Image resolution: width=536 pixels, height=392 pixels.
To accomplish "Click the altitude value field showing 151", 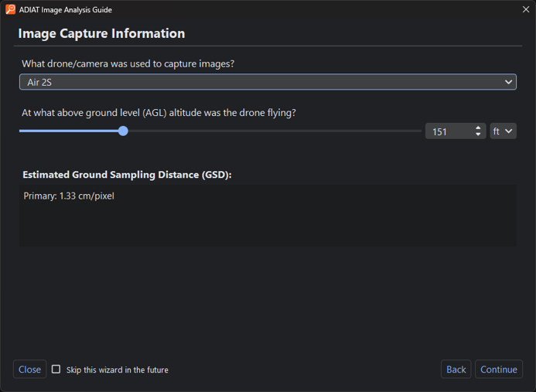I will pos(449,131).
